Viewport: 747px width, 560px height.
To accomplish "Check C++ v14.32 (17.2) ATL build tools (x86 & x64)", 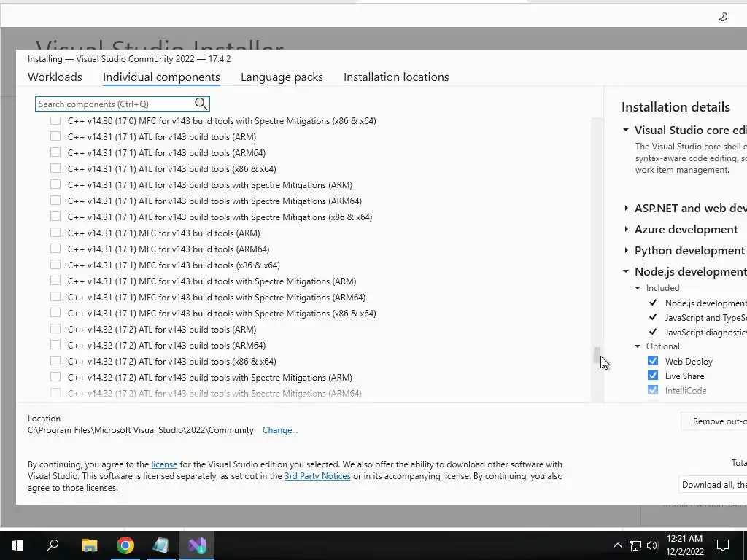I will tap(55, 361).
